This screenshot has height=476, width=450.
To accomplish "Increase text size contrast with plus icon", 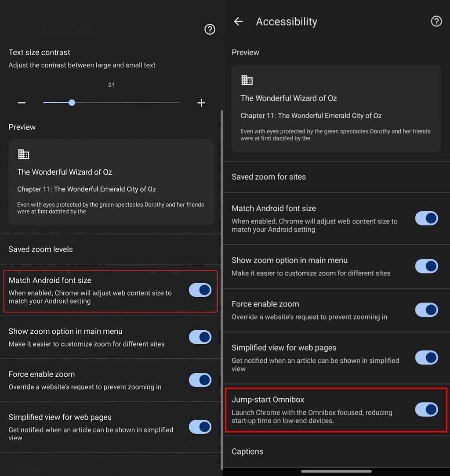I will pyautogui.click(x=201, y=103).
